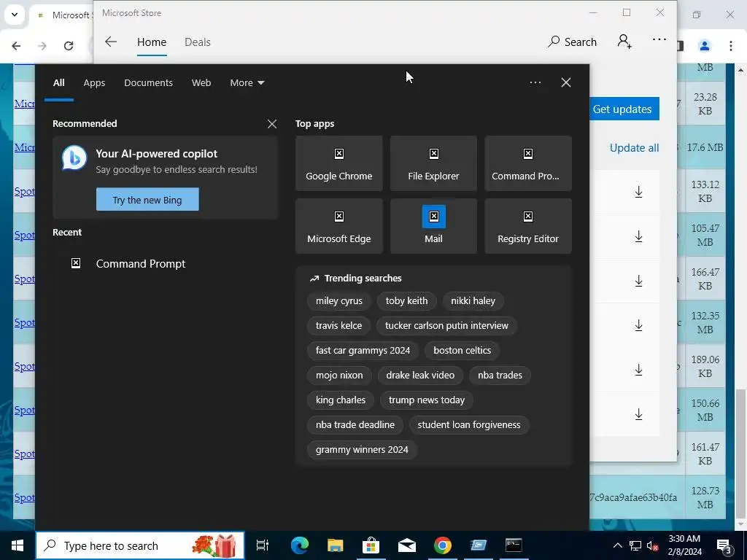Choose drake leak video trending search
This screenshot has height=560, width=747.
(420, 376)
